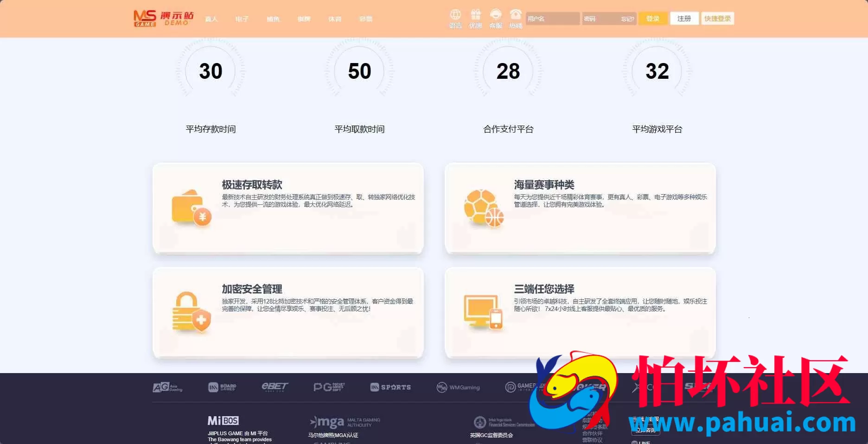Click the Mi BOS footer logo
The image size is (868, 444).
point(223,420)
